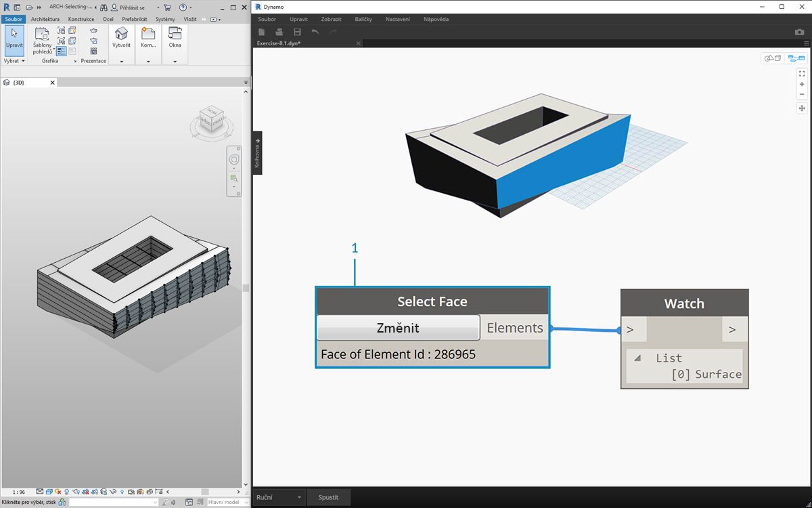The width and height of the screenshot is (812, 508).
Task: Click the Dynamo Zoom to Fit icon
Action: [x=802, y=73]
